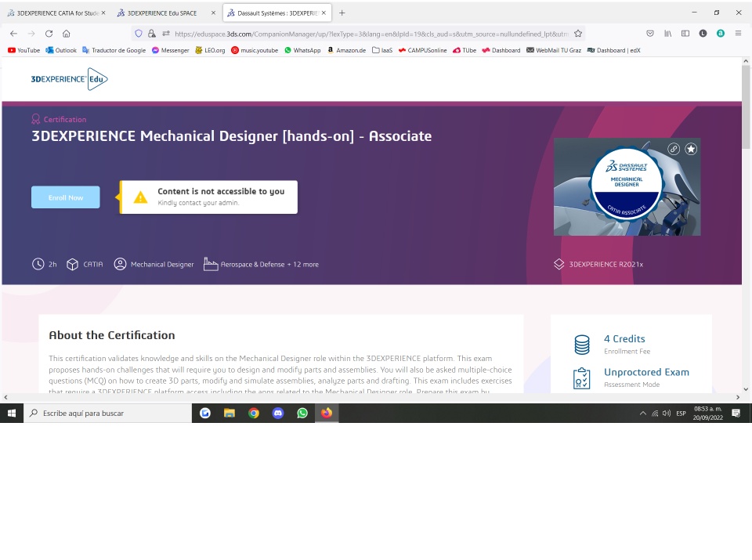The width and height of the screenshot is (752, 560).
Task: Open the TUbe bookmark
Action: pyautogui.click(x=465, y=50)
